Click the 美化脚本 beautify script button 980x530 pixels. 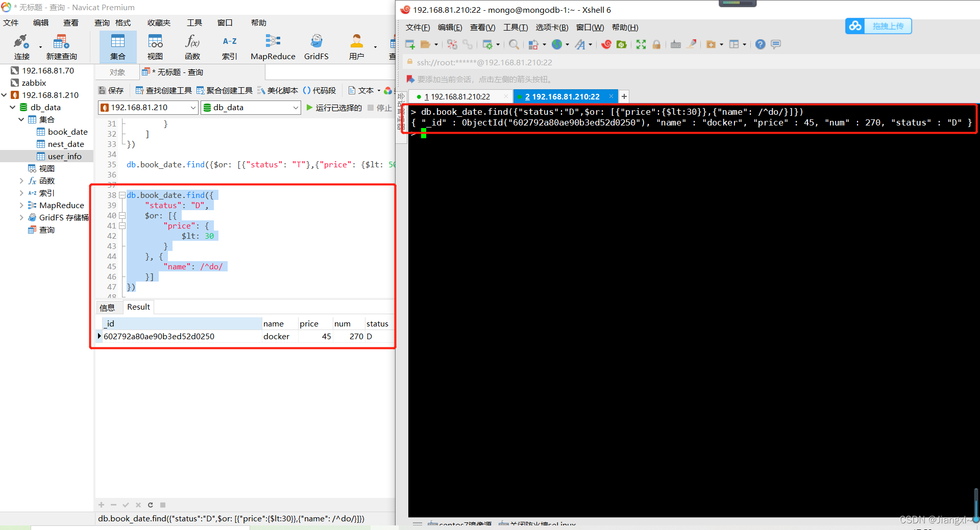coord(278,90)
